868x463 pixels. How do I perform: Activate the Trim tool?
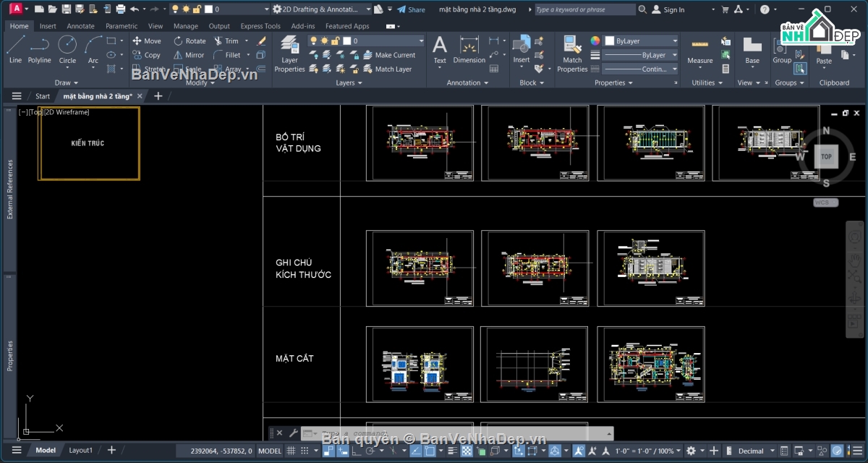click(226, 41)
